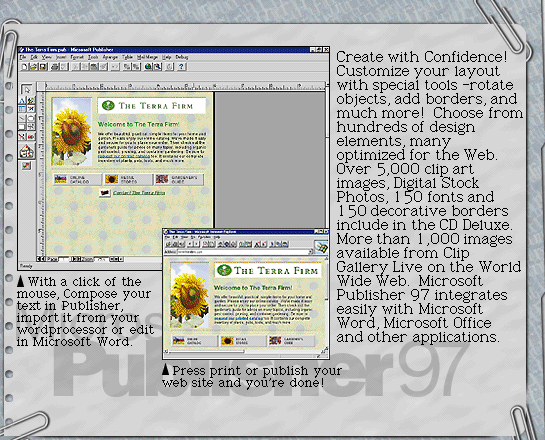Select the Custom Shapes tool beside the Box tool
Viewport: 545px width, 440px height.
point(31,127)
